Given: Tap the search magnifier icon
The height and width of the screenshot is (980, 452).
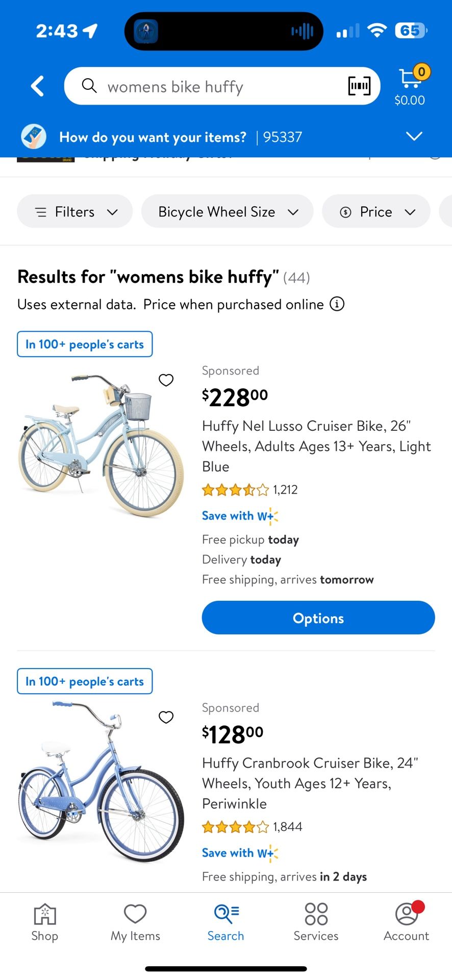Looking at the screenshot, I should click(89, 86).
